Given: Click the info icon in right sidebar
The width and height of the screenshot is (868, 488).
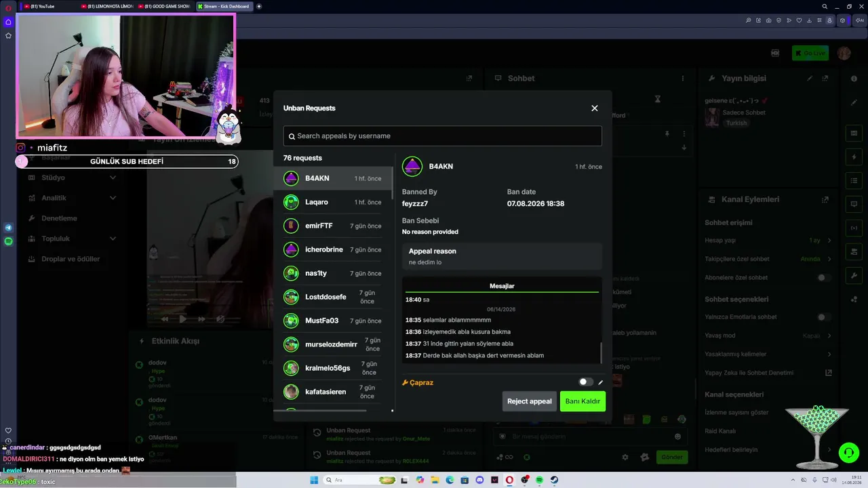Looking at the screenshot, I should click(x=854, y=79).
